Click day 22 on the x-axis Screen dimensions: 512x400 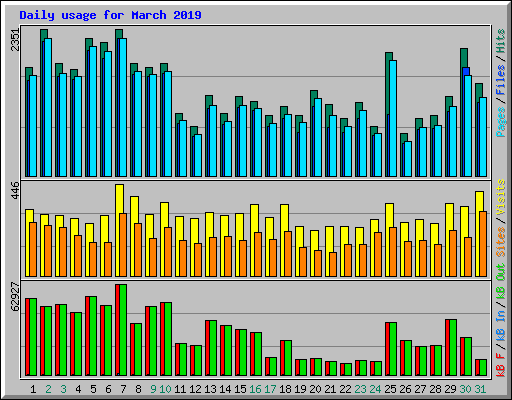[345, 389]
